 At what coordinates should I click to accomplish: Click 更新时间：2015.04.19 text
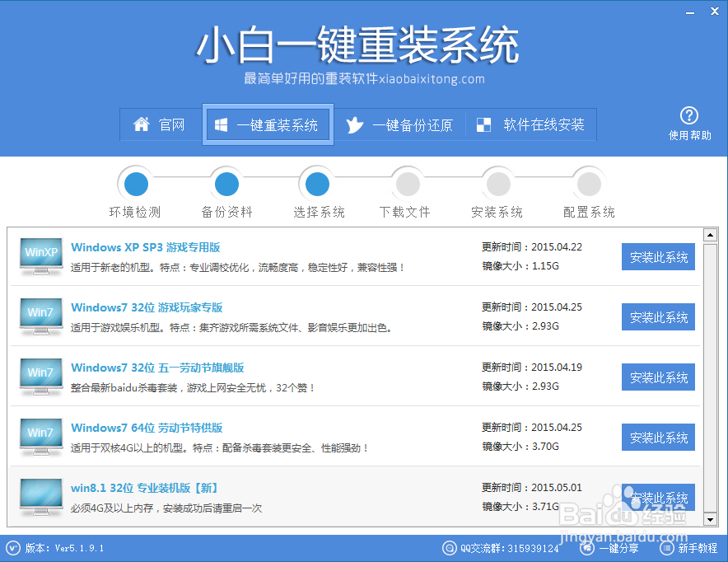point(532,367)
